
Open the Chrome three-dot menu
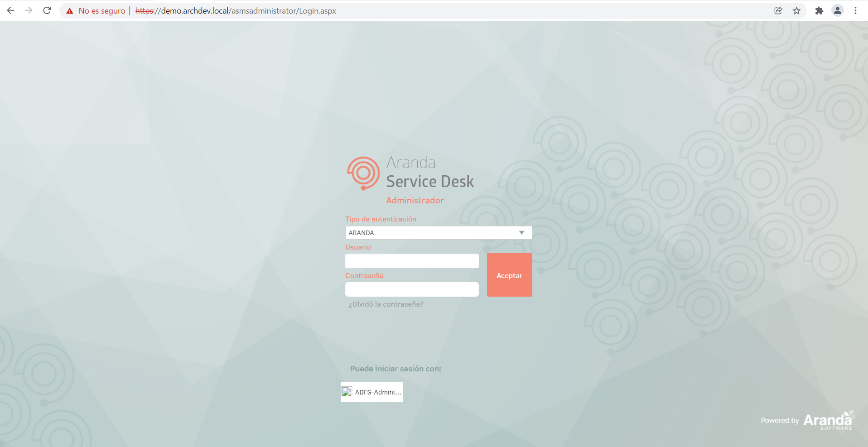[855, 11]
